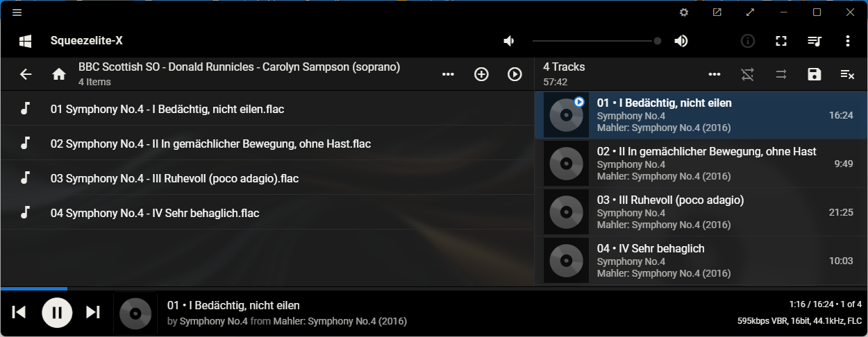Open queue more-options three-dot menu
This screenshot has width=868, height=337.
(715, 74)
